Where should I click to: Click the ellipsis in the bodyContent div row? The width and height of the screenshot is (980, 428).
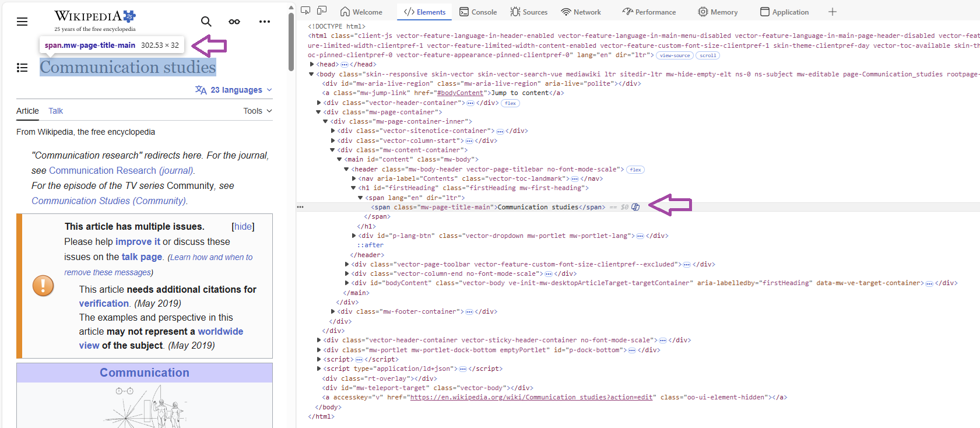coord(929,283)
